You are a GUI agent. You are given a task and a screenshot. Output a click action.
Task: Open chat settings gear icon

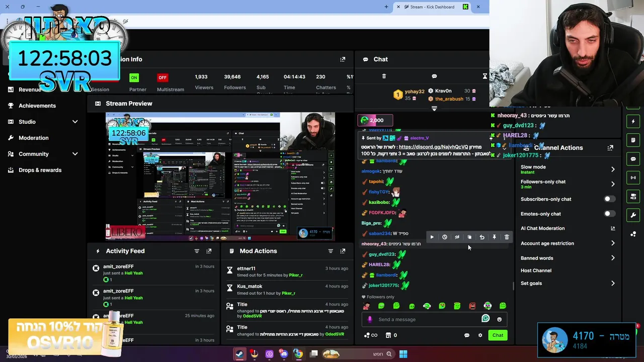[x=480, y=335]
